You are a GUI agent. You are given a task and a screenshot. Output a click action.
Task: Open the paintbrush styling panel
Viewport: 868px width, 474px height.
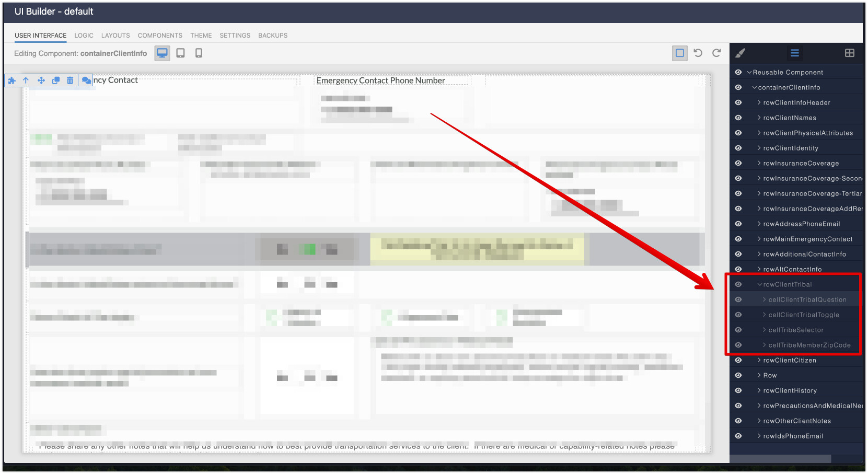(x=740, y=53)
